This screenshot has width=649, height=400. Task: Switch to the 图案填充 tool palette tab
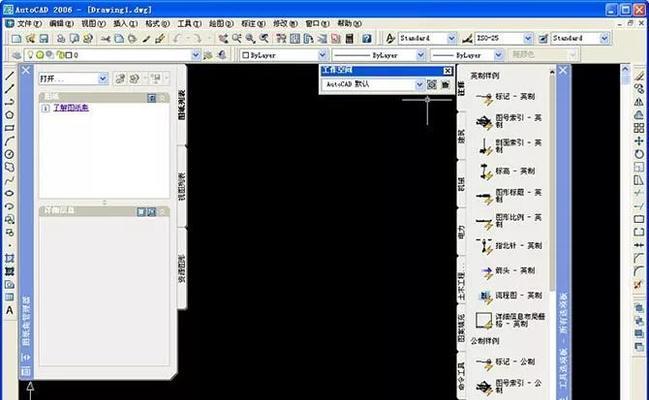pyautogui.click(x=462, y=327)
